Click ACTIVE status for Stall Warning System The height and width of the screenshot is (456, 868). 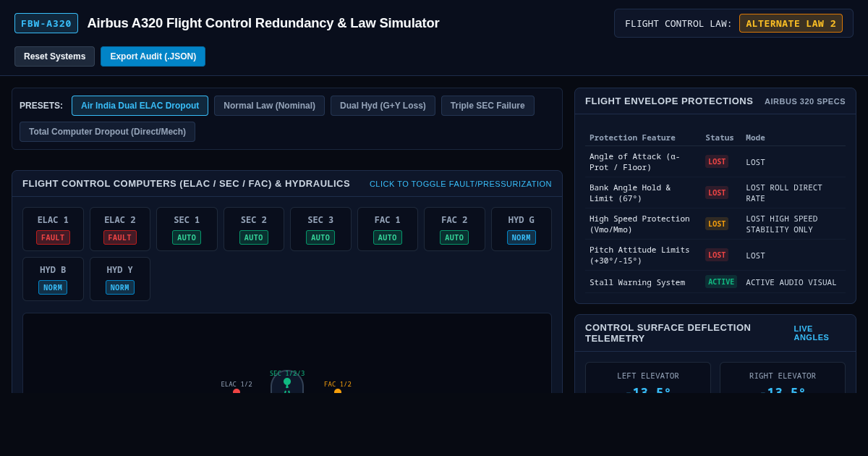(x=721, y=282)
